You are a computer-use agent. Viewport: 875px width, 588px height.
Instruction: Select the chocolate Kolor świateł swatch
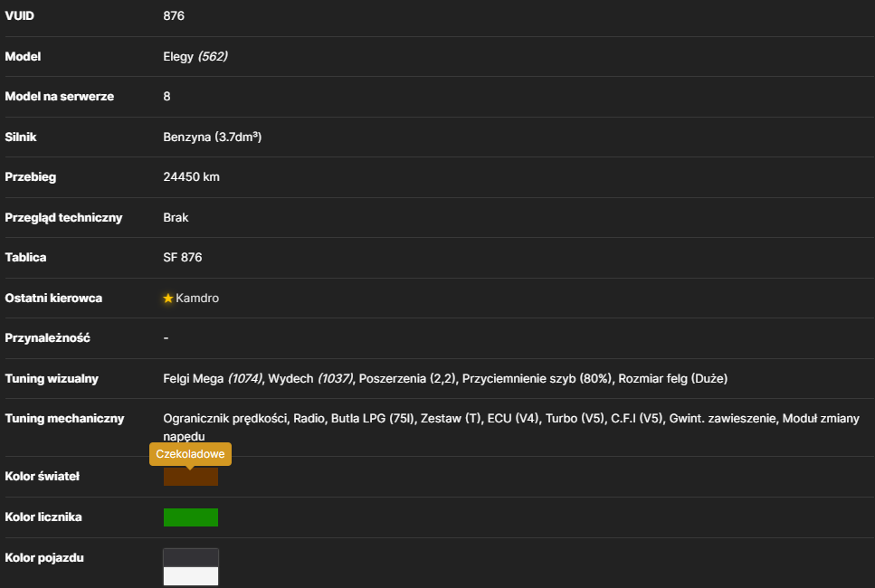coord(191,477)
